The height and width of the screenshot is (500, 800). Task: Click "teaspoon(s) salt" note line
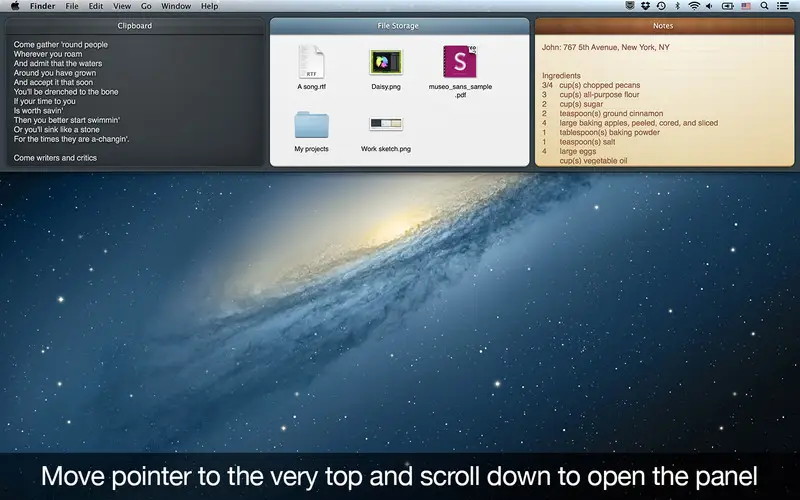(587, 142)
